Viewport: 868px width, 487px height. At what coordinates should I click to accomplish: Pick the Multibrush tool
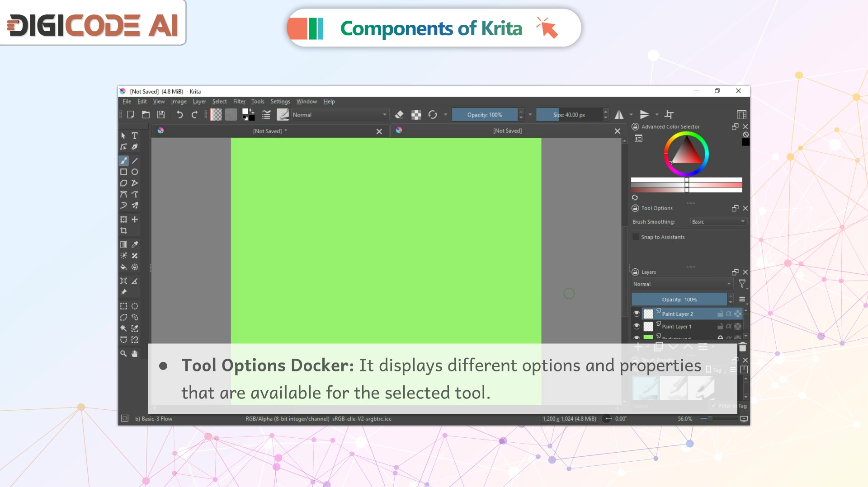click(135, 206)
